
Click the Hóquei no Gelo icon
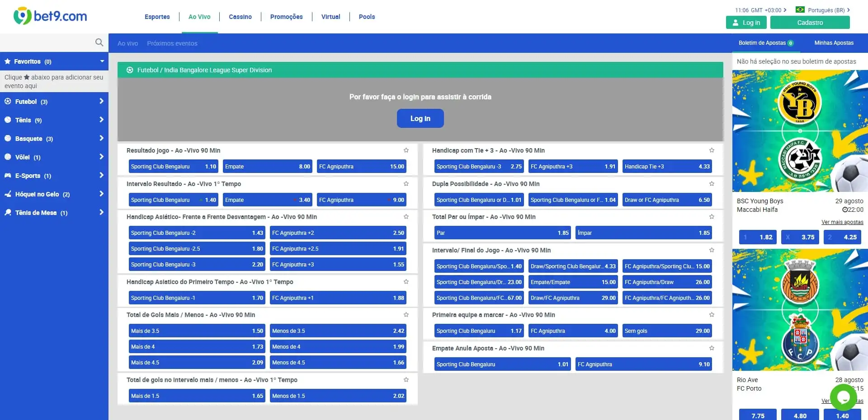(x=8, y=194)
